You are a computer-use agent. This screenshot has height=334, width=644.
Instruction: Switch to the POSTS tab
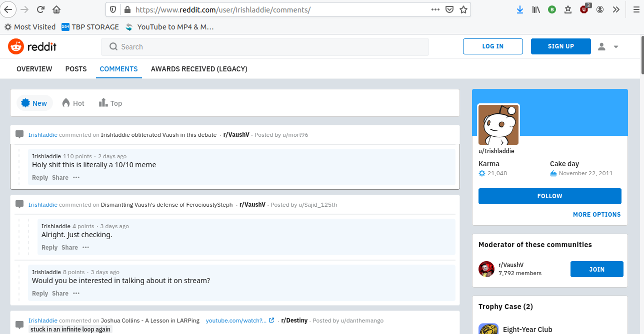pyautogui.click(x=76, y=69)
